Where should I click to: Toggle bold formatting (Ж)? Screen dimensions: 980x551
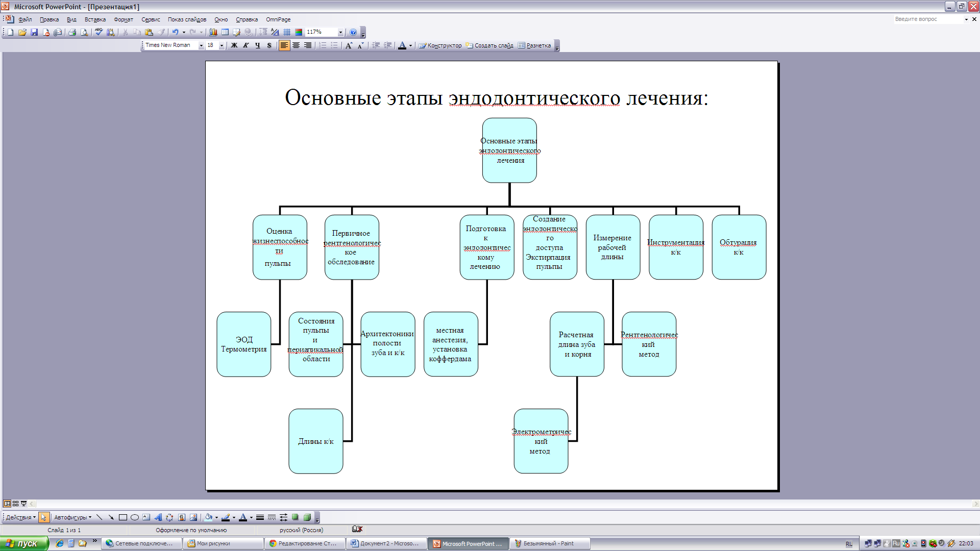234,45
